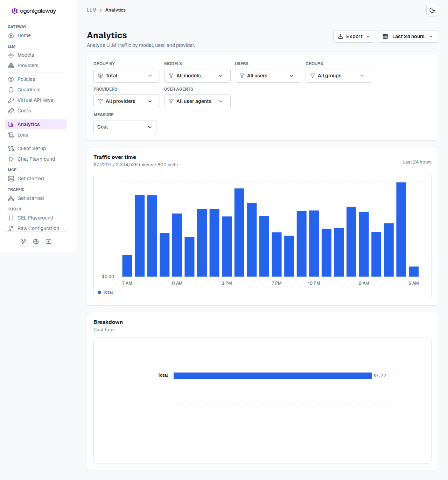Click the feedback message-plus icon in sidebar footer
The height and width of the screenshot is (480, 448).
tap(49, 242)
